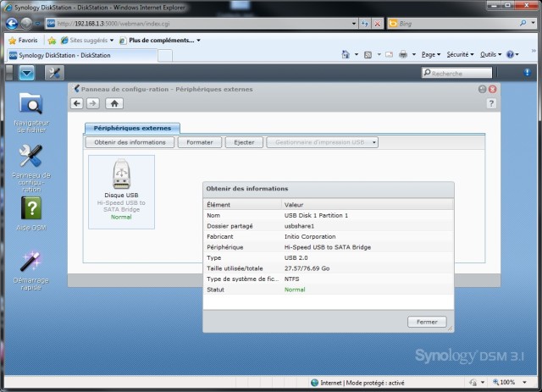
Task: Expand Plus de compléments dropdown
Action: (x=199, y=41)
